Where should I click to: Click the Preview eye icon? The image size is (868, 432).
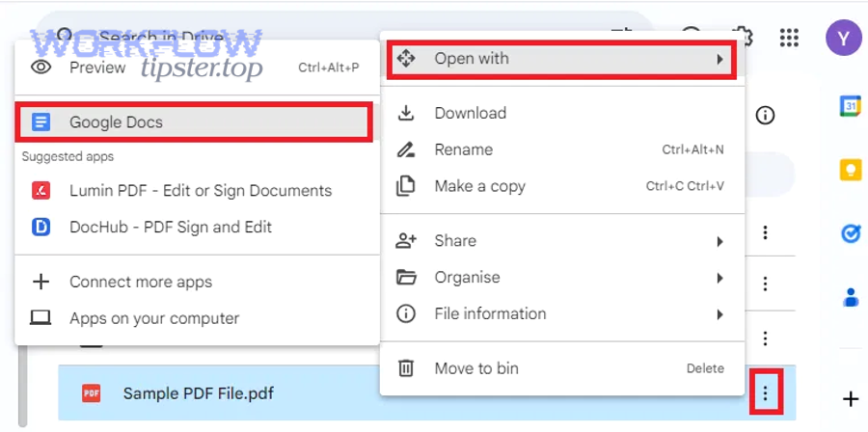pos(41,67)
